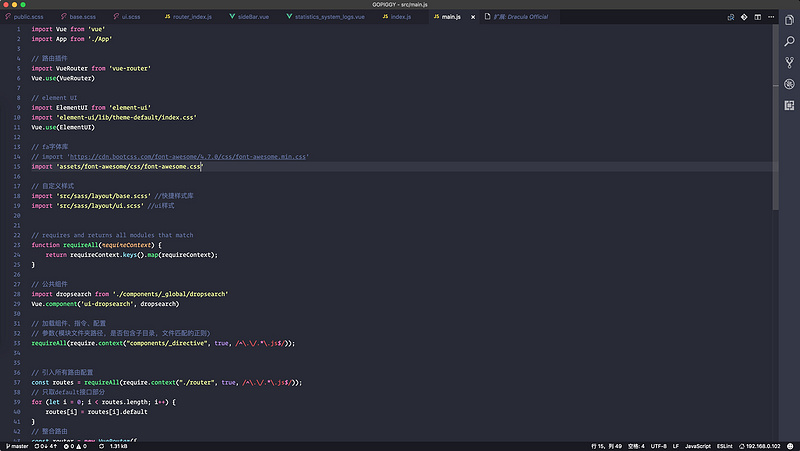Open the bootcss font-awesome CDN link

(188, 157)
